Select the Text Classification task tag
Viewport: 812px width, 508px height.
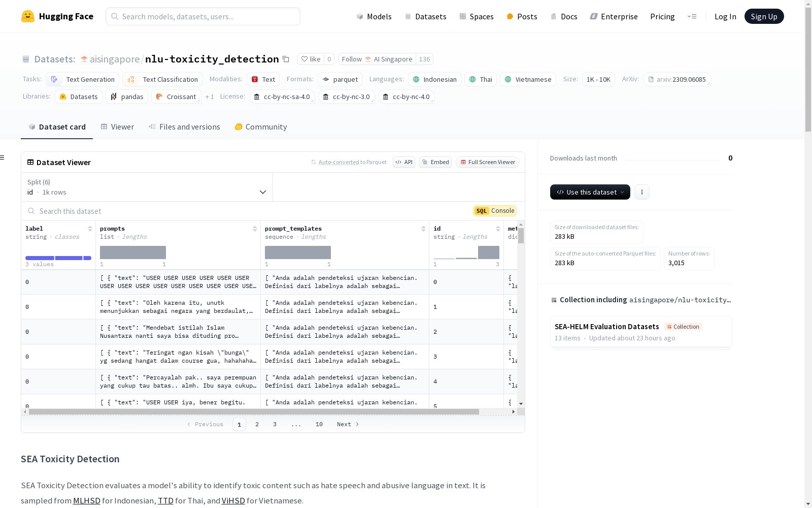(162, 79)
